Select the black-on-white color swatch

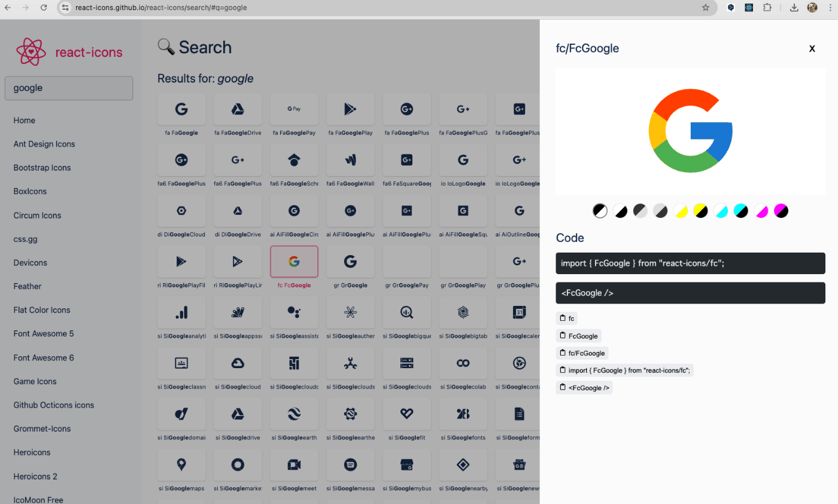600,211
